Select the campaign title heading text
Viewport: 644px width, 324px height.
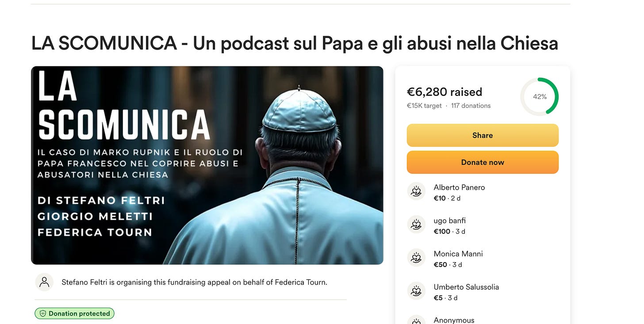click(x=295, y=43)
